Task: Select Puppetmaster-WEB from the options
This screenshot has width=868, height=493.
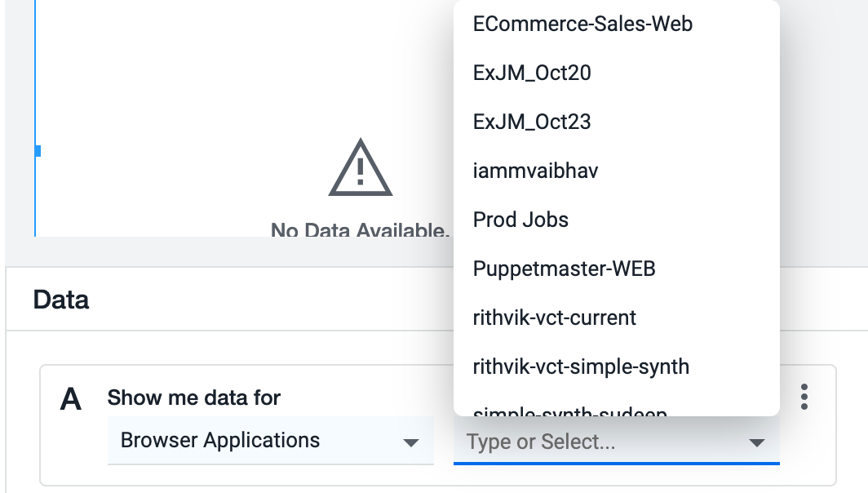Action: [616, 269]
